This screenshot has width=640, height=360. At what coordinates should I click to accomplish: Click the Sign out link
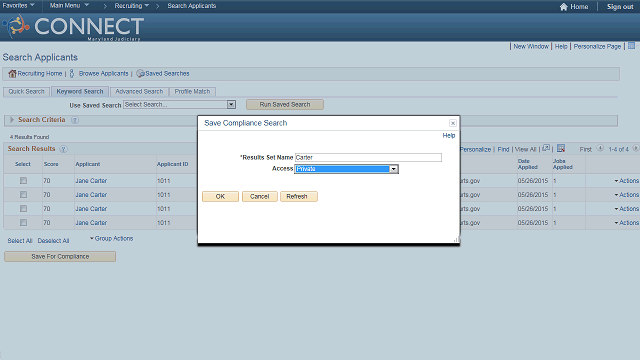[x=620, y=7]
